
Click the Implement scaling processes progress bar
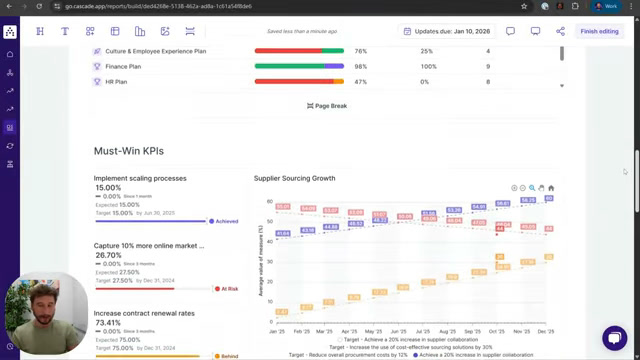pyautogui.click(x=151, y=221)
